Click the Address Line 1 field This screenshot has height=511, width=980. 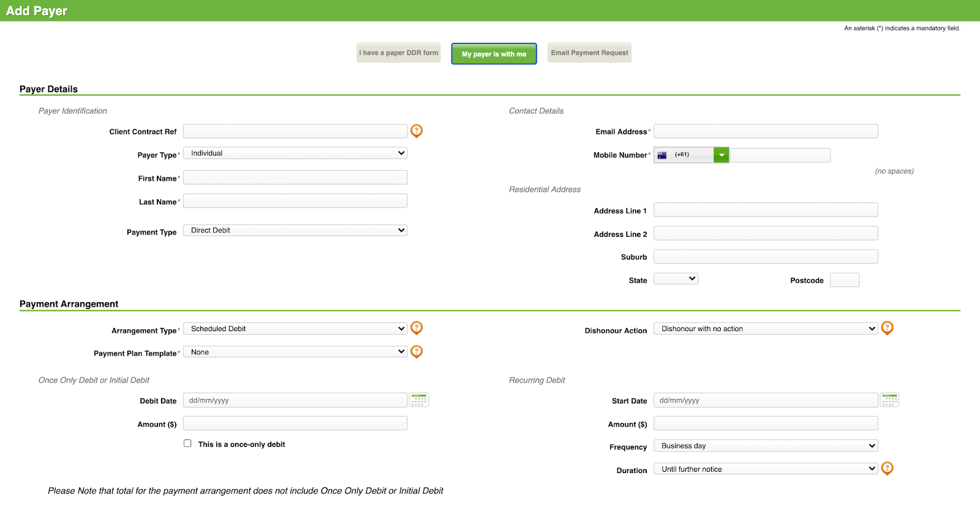(766, 210)
